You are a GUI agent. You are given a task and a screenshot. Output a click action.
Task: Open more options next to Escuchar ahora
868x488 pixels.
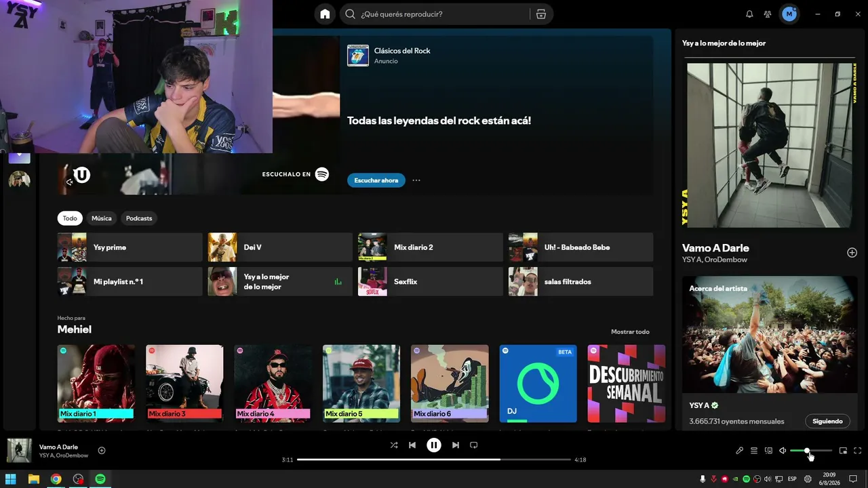coord(416,180)
